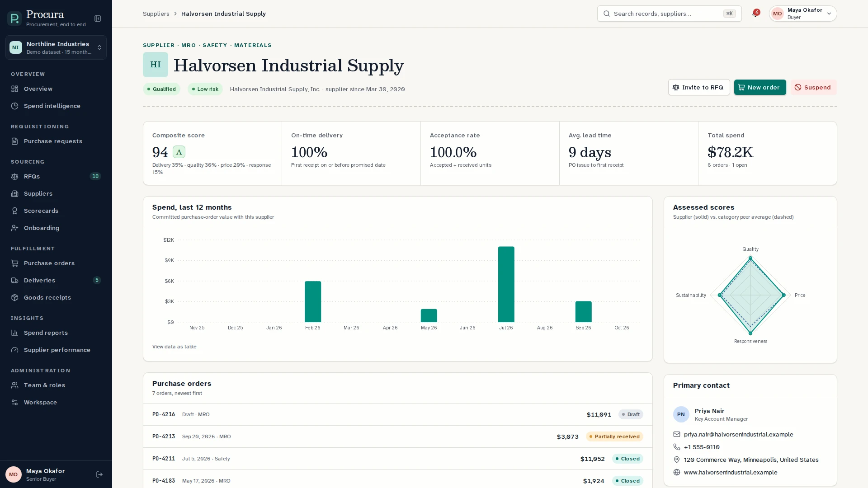
Task: Click the Procura logo icon
Action: pyautogui.click(x=14, y=19)
